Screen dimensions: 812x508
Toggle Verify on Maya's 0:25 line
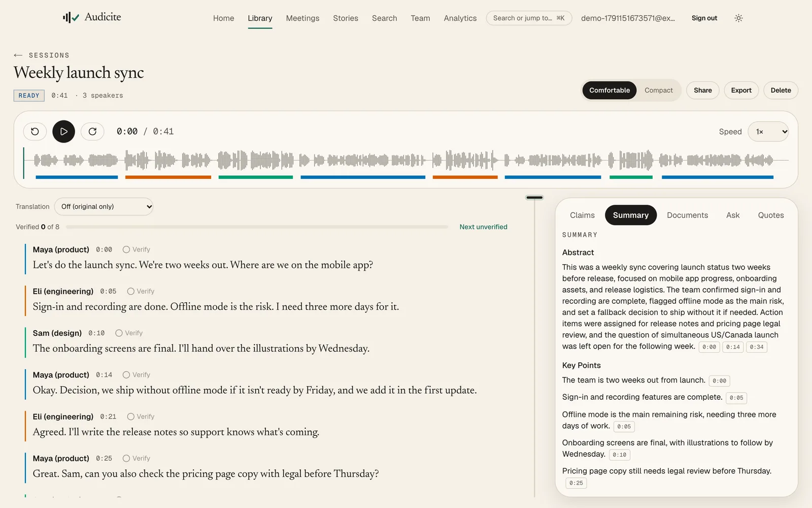tap(137, 458)
